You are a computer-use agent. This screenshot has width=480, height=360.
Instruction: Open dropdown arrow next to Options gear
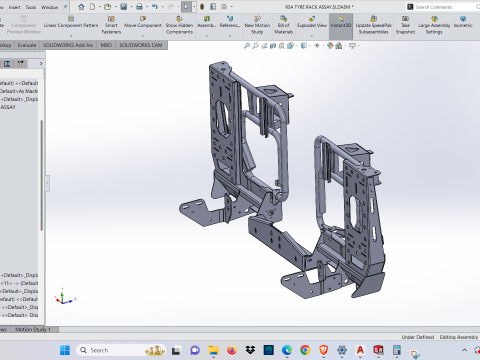tap(232, 7)
